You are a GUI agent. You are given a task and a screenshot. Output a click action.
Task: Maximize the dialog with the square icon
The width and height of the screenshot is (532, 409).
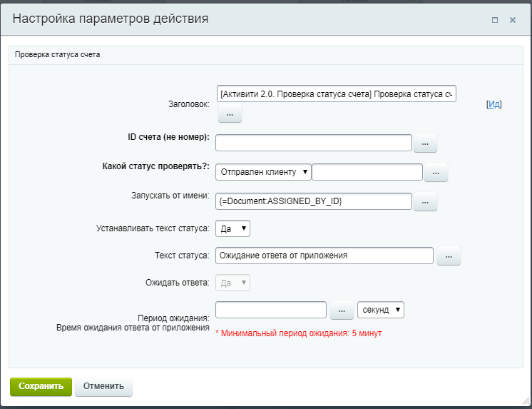point(495,20)
